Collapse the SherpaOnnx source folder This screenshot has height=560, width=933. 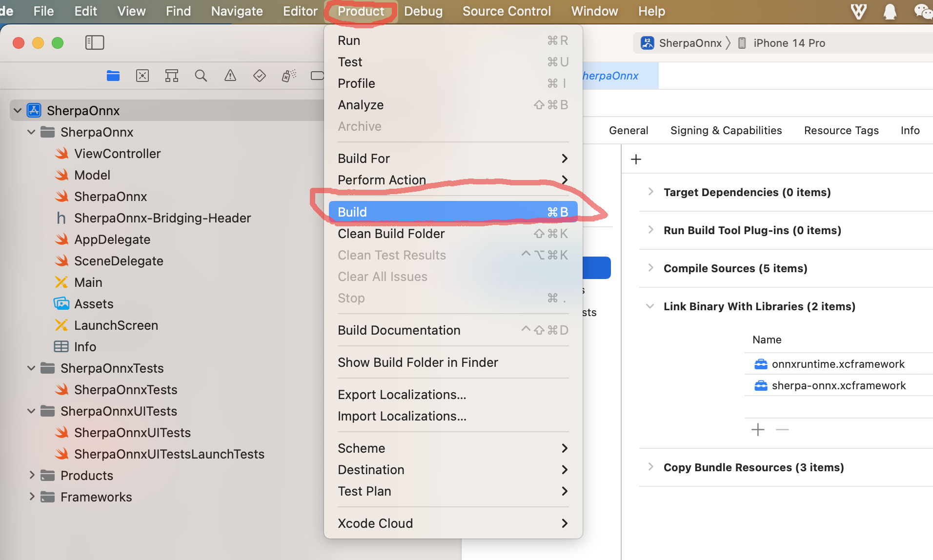[31, 132]
